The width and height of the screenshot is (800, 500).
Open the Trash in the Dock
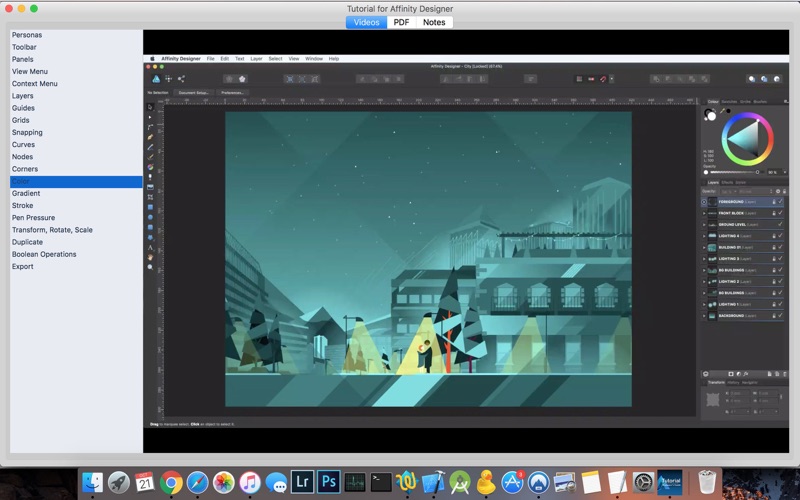coord(707,481)
